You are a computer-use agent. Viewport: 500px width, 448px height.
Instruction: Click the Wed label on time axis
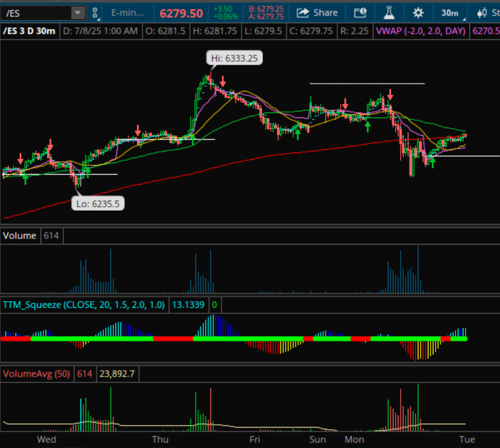pos(47,440)
